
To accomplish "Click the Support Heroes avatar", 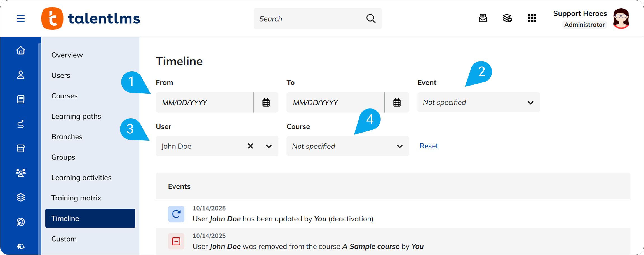I will [621, 18].
